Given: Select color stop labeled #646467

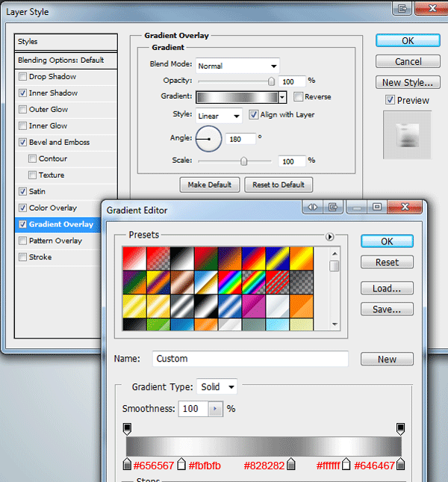Looking at the screenshot, I should pos(400,464).
